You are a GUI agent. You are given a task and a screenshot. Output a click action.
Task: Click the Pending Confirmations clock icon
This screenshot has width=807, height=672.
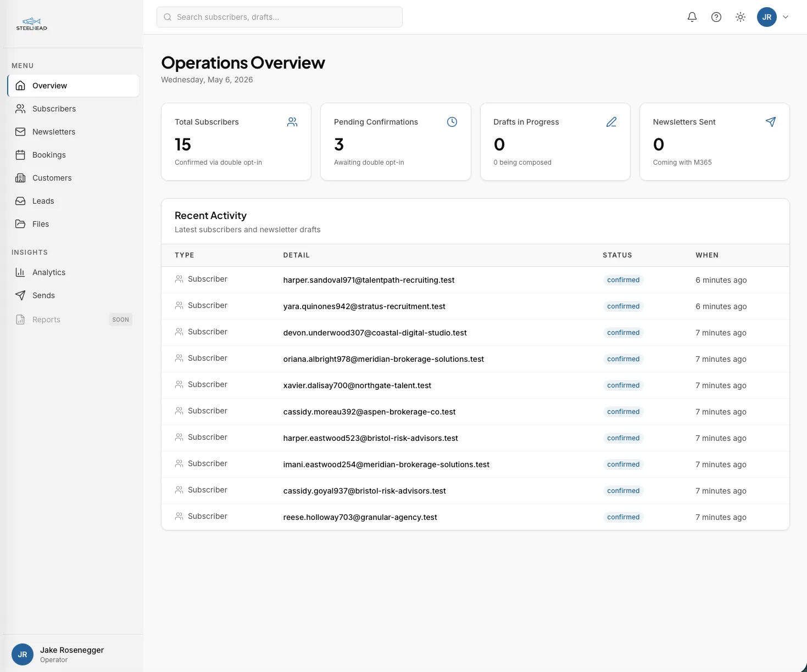(452, 122)
